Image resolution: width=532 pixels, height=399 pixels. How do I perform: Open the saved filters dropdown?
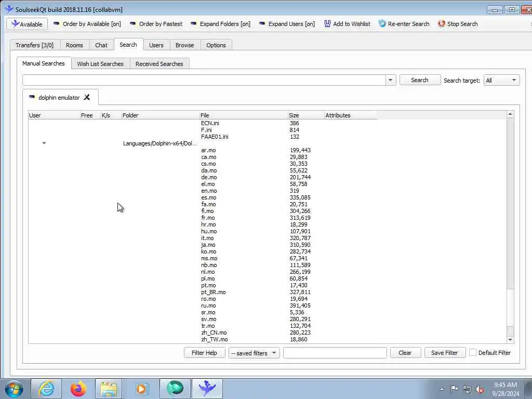click(254, 353)
